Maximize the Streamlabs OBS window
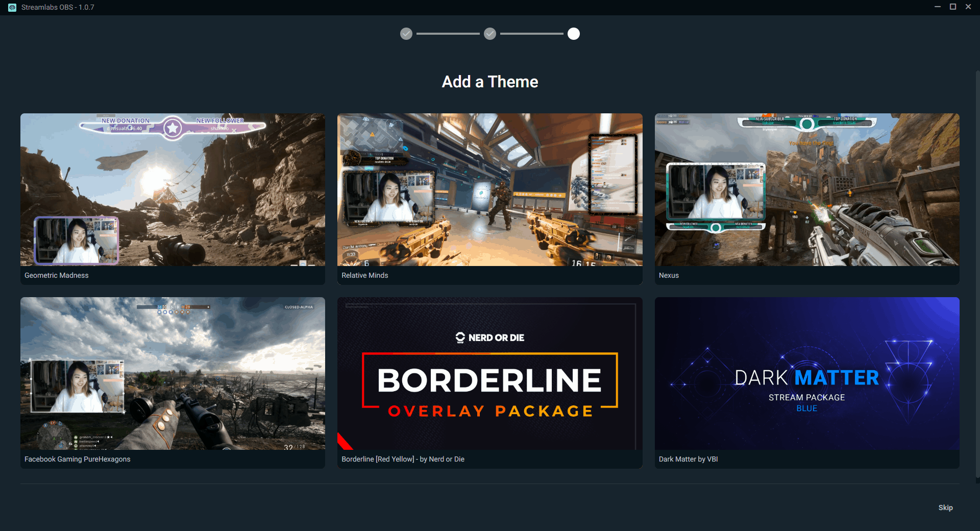980x531 pixels. point(953,7)
